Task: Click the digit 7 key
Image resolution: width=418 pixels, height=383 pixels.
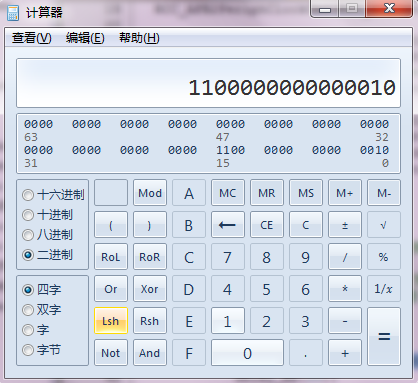Action: [228, 257]
